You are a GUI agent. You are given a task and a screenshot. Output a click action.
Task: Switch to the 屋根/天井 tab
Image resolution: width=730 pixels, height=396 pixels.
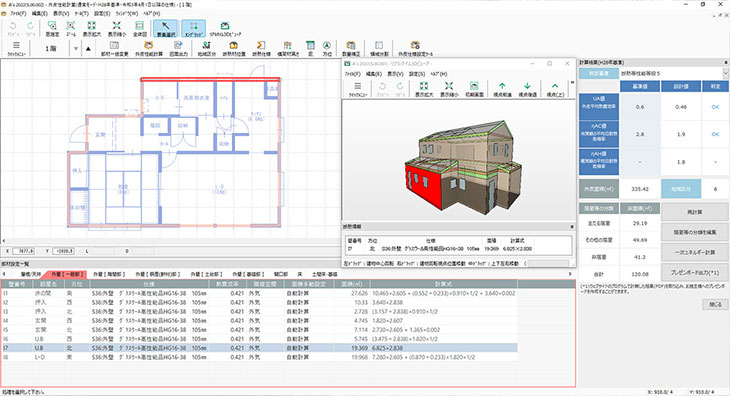point(31,275)
